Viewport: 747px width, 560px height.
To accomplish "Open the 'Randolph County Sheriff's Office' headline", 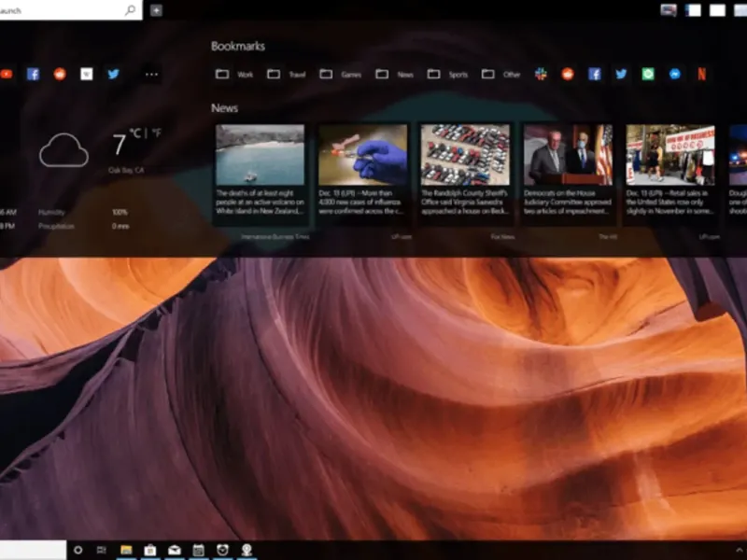I will [465, 202].
